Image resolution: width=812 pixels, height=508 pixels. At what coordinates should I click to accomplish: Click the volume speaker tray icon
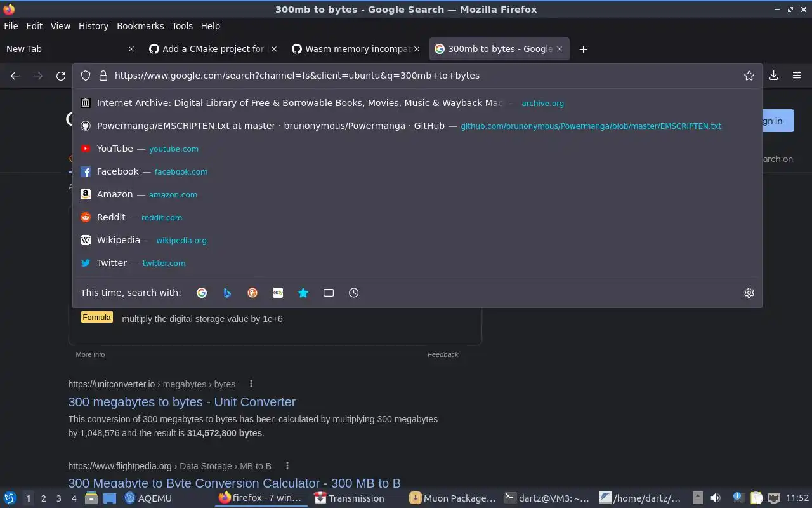[x=716, y=498]
